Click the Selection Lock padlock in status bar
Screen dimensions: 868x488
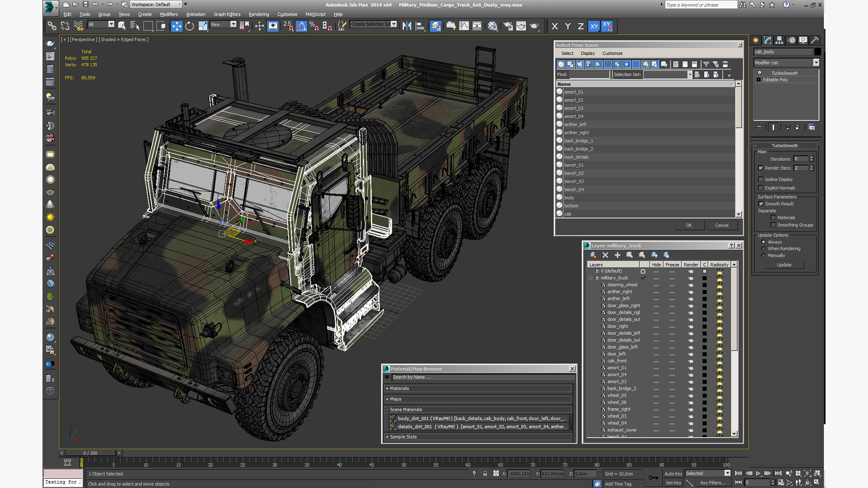[x=485, y=474]
